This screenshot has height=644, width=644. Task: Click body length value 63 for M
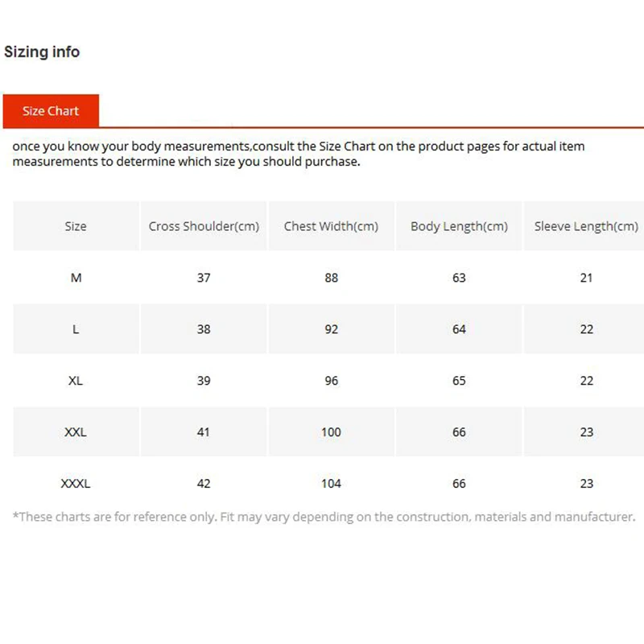(459, 278)
